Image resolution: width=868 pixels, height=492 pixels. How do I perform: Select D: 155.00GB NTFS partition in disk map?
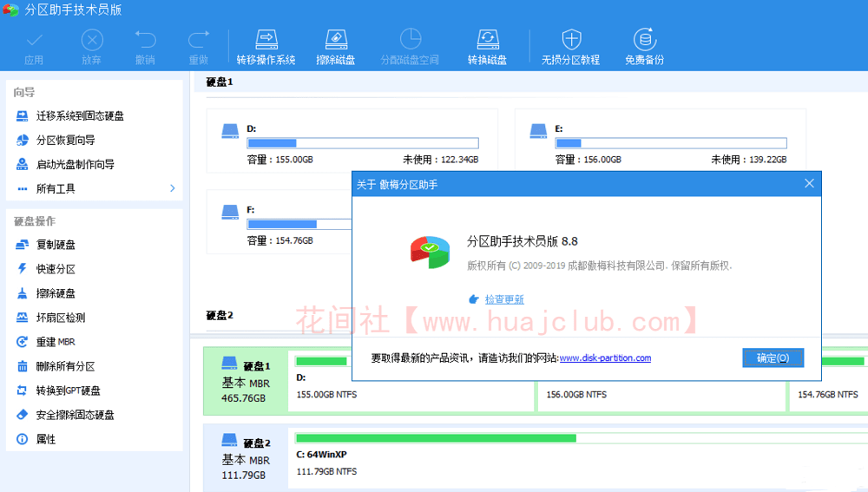point(411,380)
